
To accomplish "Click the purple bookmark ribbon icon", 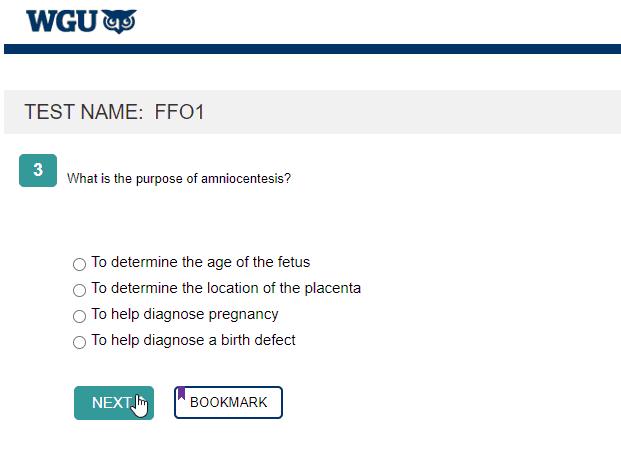I will pyautogui.click(x=182, y=394).
